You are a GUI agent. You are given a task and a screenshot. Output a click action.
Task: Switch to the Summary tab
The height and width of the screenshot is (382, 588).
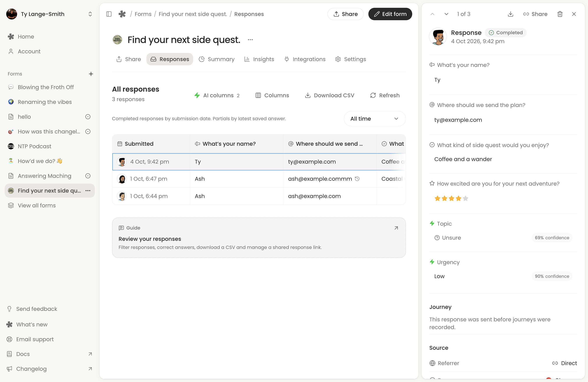click(x=217, y=59)
